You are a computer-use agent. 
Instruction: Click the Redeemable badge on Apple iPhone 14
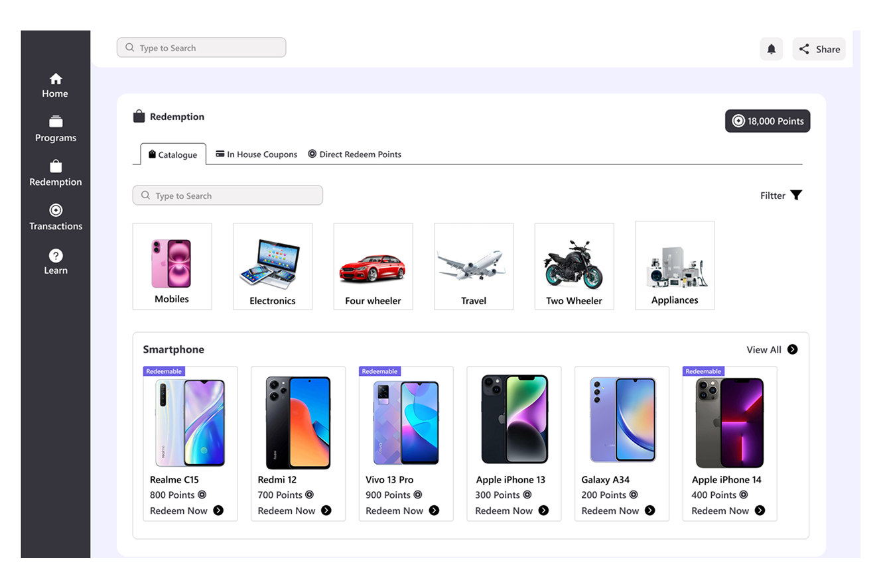pos(703,371)
